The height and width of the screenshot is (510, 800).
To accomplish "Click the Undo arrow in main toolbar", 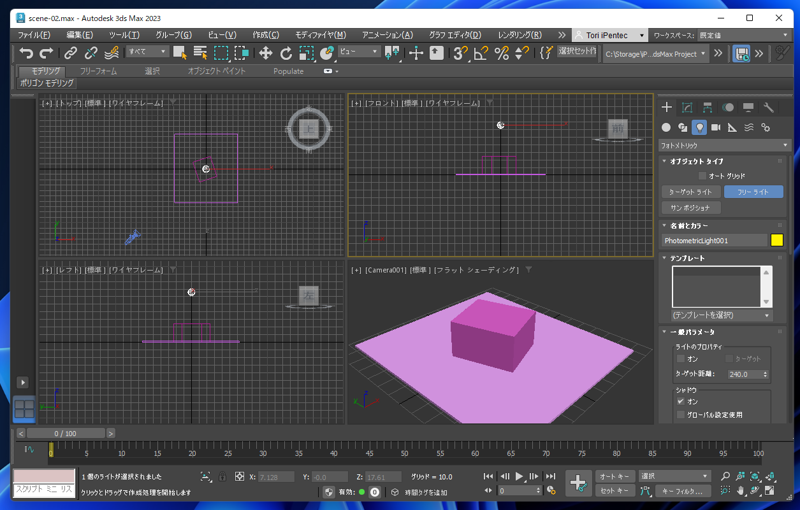I will [x=26, y=53].
